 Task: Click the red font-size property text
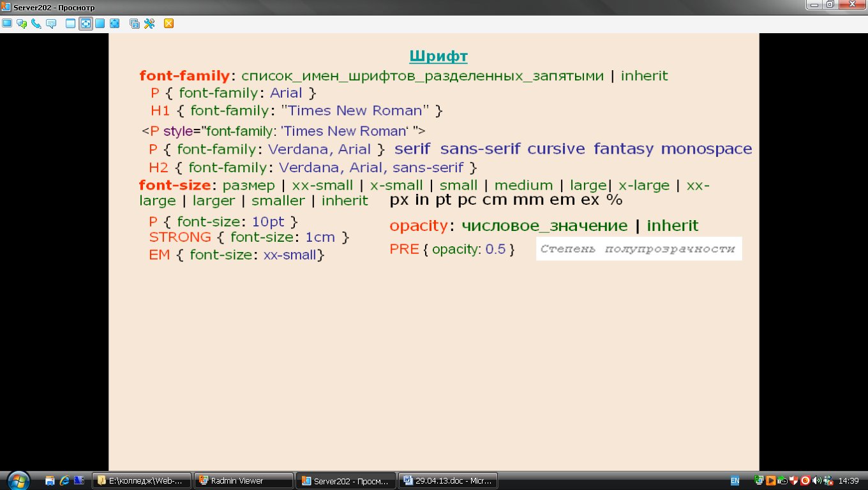(x=175, y=186)
